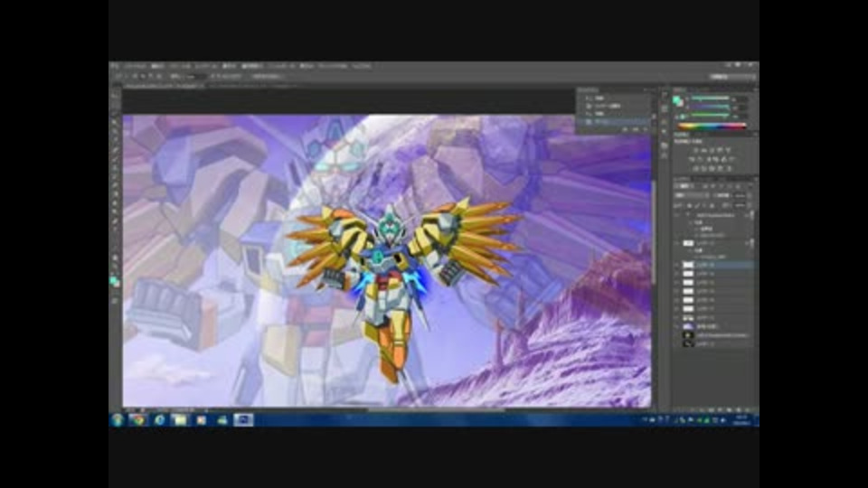Toggle visibility of the highlighted layer
The width and height of the screenshot is (868, 488).
[676, 265]
